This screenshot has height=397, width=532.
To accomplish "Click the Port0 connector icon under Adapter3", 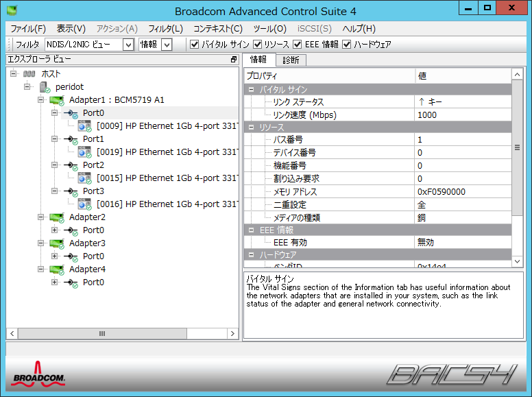I will pyautogui.click(x=71, y=256).
